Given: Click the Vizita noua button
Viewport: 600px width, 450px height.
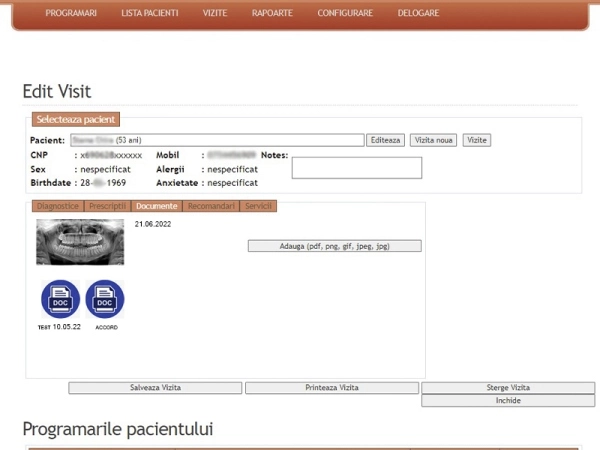Looking at the screenshot, I should point(434,140).
